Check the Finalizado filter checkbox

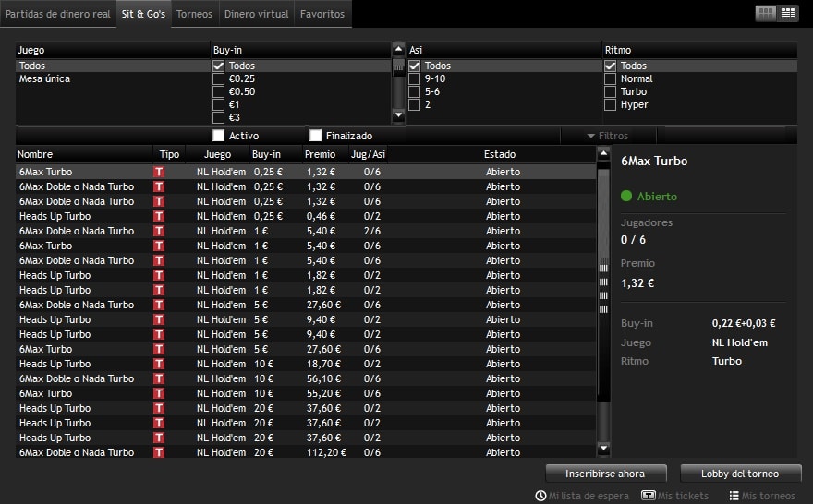pos(315,135)
